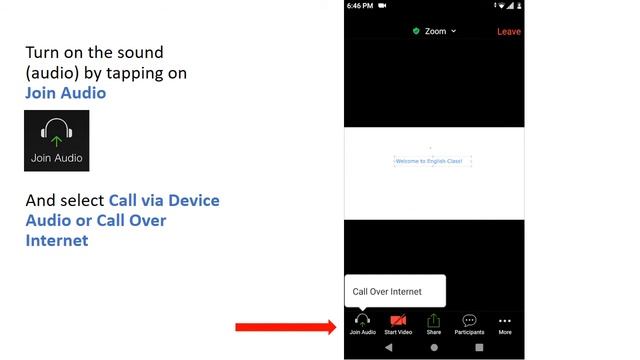Open the More options menu
Viewport: 640px width, 360px height.
[505, 325]
